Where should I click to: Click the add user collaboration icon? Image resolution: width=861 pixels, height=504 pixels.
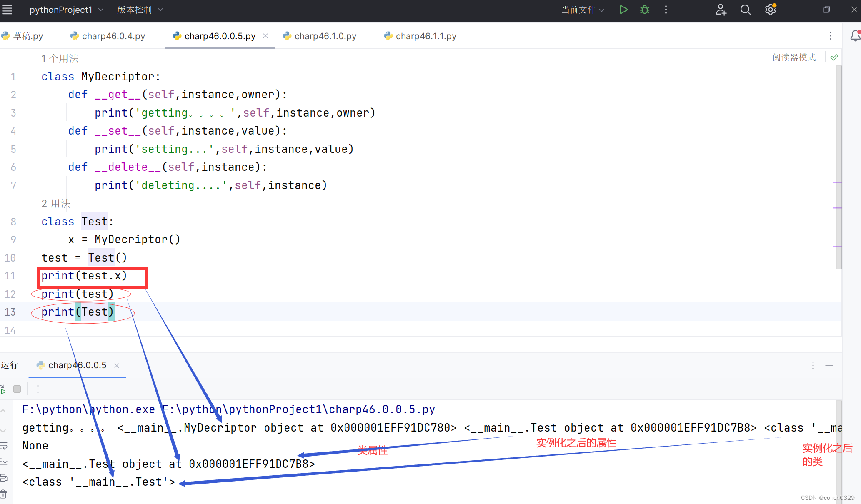click(721, 10)
